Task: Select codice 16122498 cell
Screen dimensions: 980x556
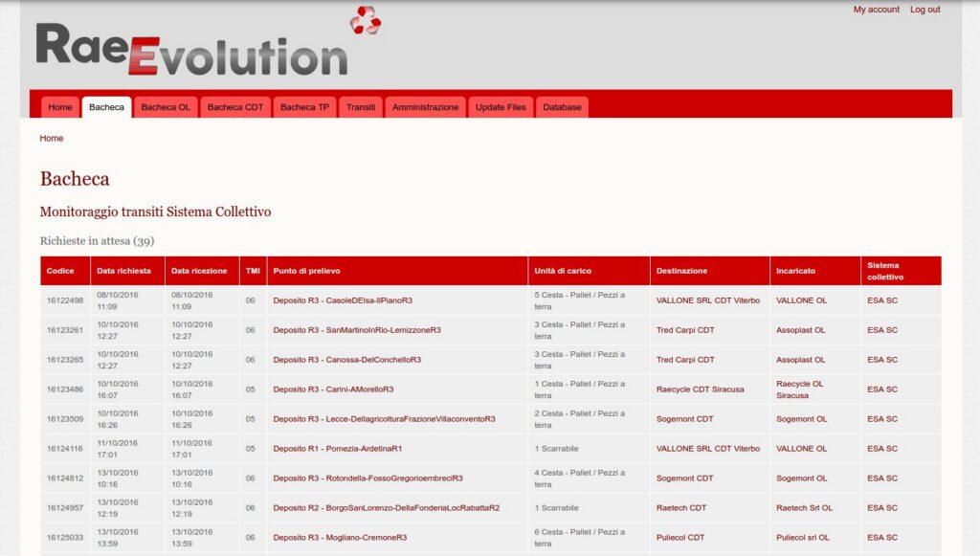Action: click(x=65, y=300)
